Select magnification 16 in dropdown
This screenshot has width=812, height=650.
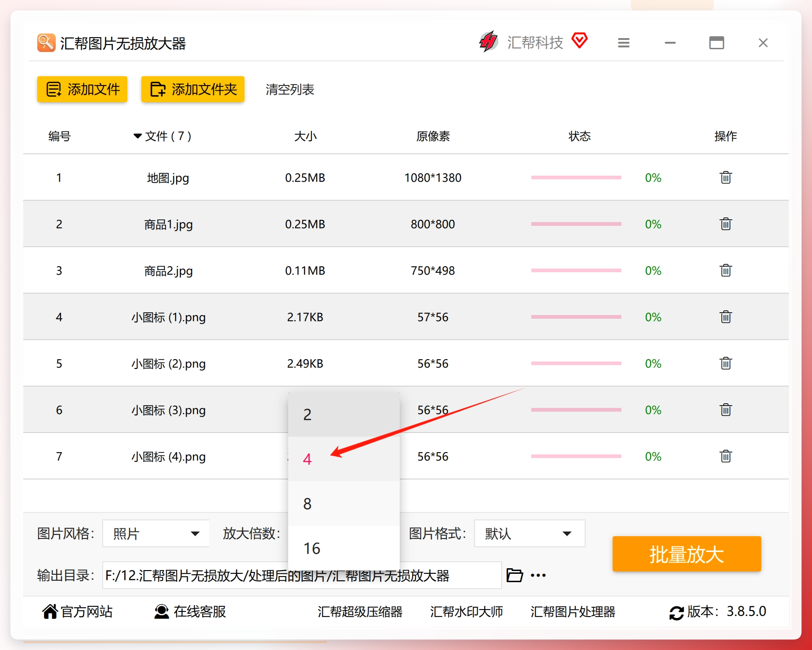[x=344, y=548]
